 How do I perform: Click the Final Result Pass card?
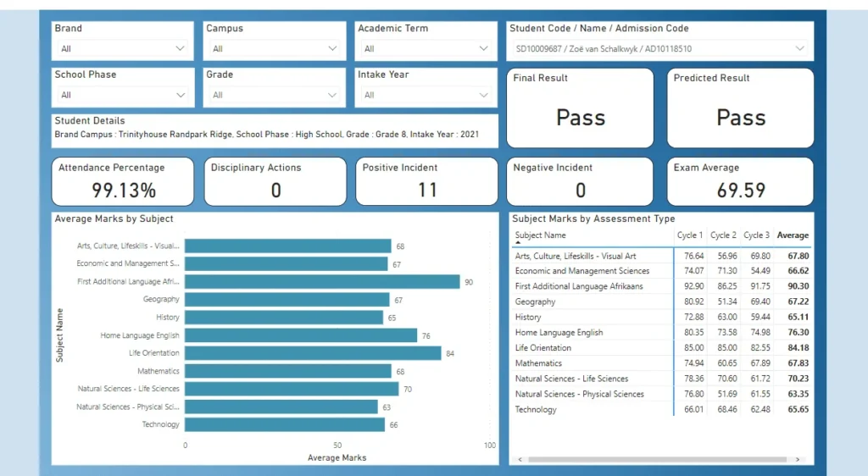click(580, 108)
